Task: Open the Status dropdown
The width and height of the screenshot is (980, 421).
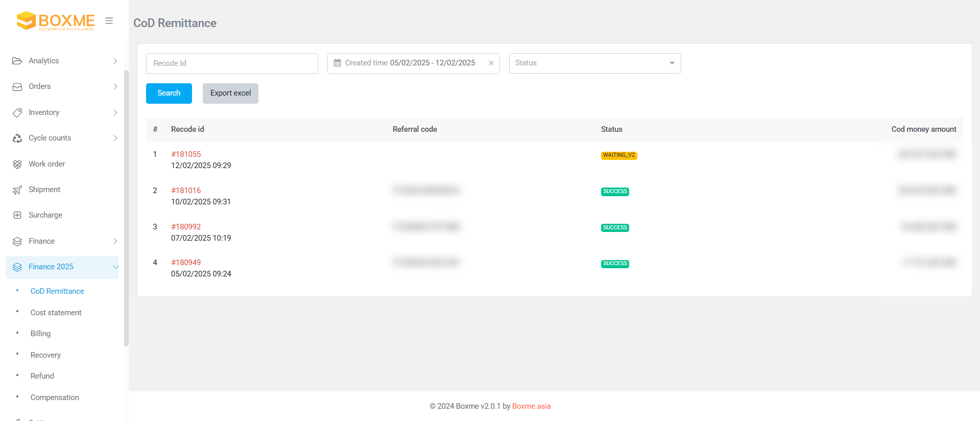Action: (594, 63)
